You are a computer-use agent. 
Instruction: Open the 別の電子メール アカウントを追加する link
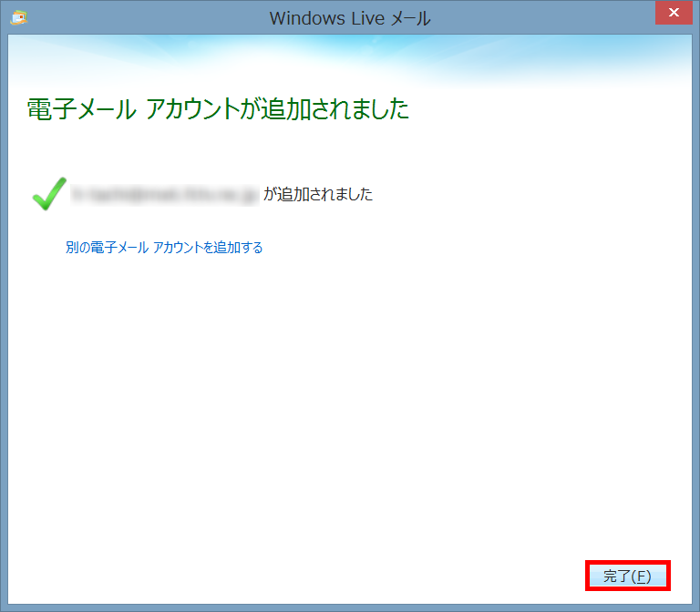click(164, 248)
